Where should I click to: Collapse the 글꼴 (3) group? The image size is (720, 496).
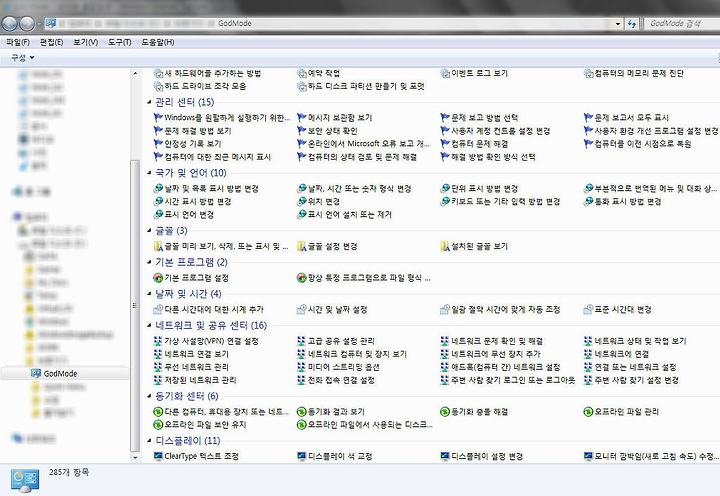tap(149, 231)
